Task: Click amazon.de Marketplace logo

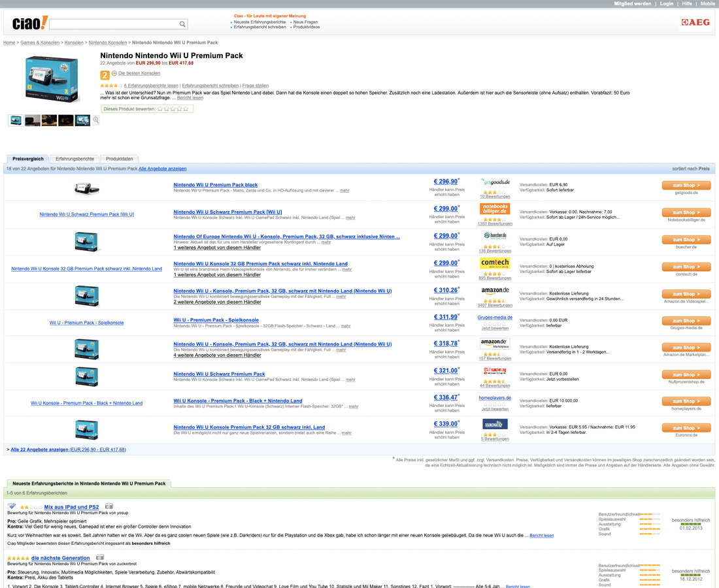Action: 495,343
